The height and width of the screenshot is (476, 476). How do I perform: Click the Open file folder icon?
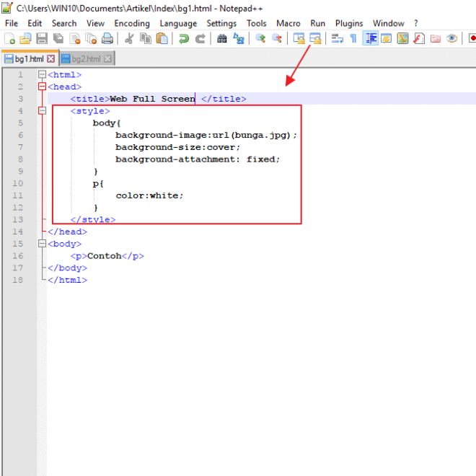25,39
